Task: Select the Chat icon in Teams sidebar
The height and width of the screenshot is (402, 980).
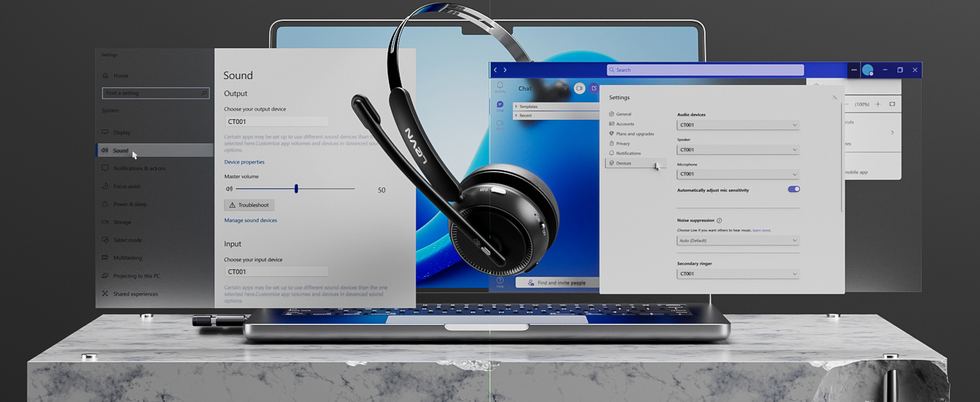Action: coord(499,105)
